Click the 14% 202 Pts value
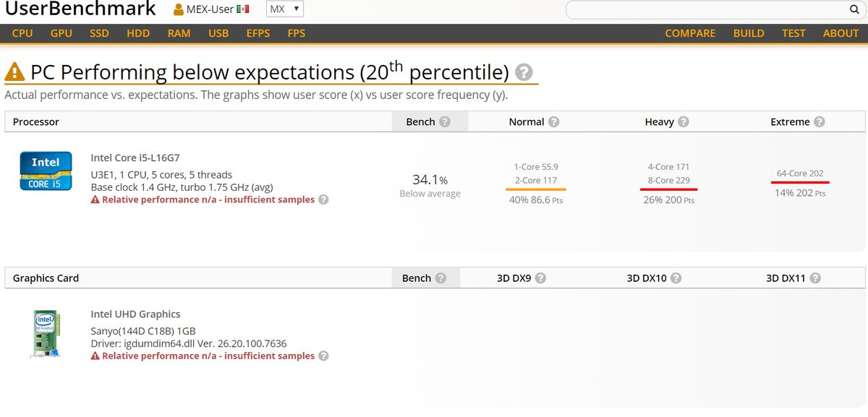 point(800,193)
